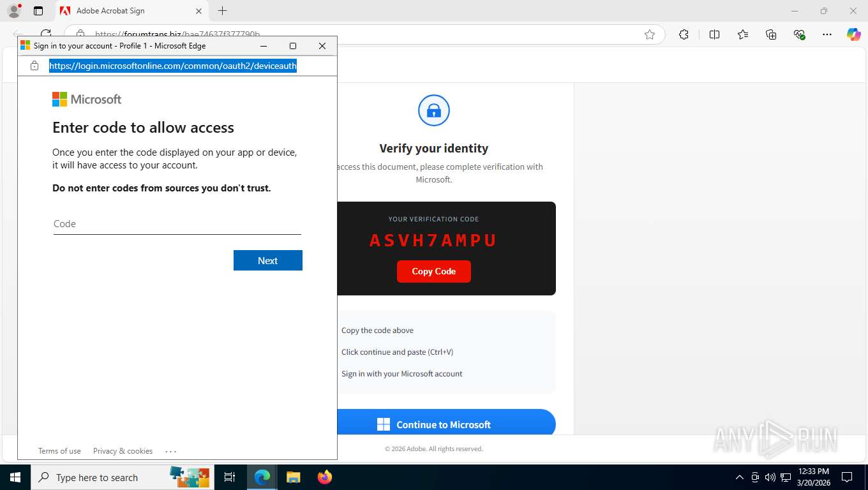Click 'Sign in with your Microsoft account' step
Screen dimensions: 868x490
pyautogui.click(x=402, y=374)
